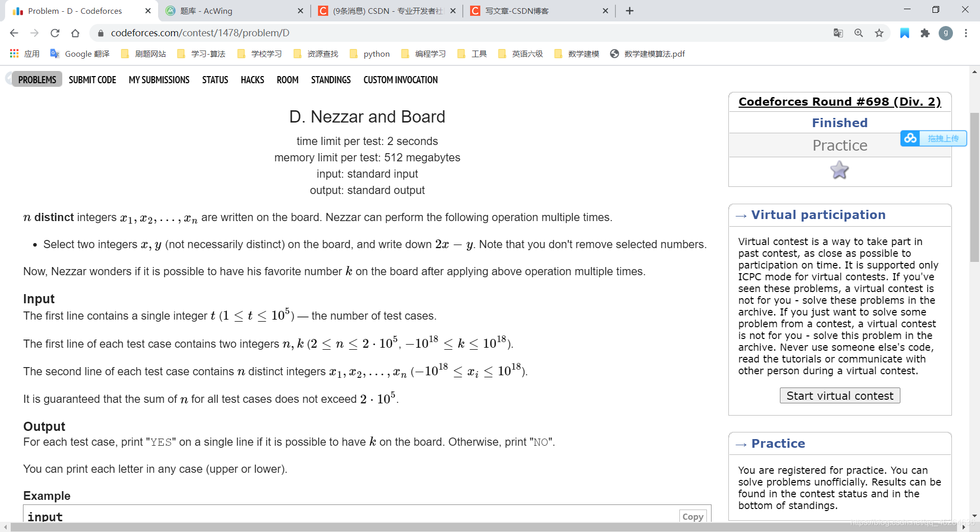The width and height of the screenshot is (980, 532).
Task: Click the Virtual participation heading
Action: (x=818, y=215)
